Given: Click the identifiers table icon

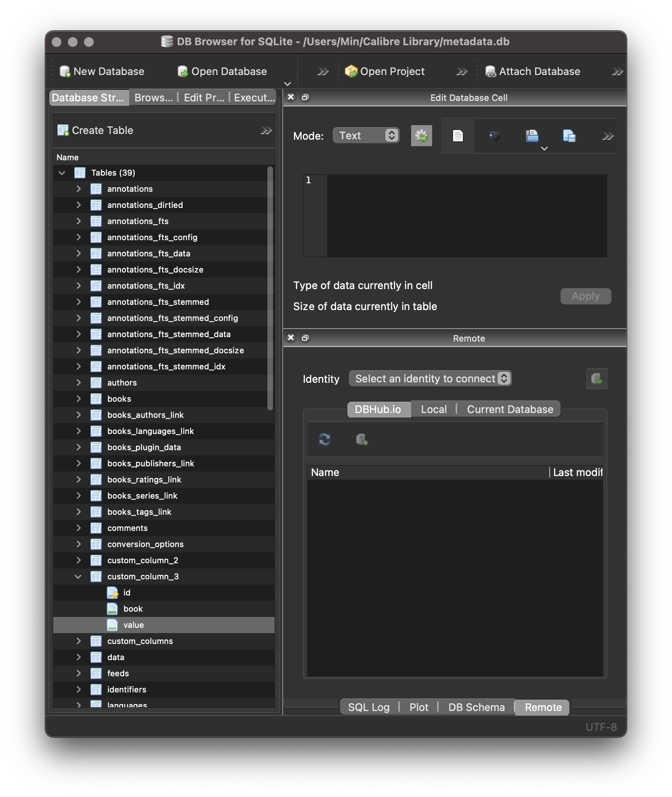Looking at the screenshot, I should pyautogui.click(x=96, y=690).
